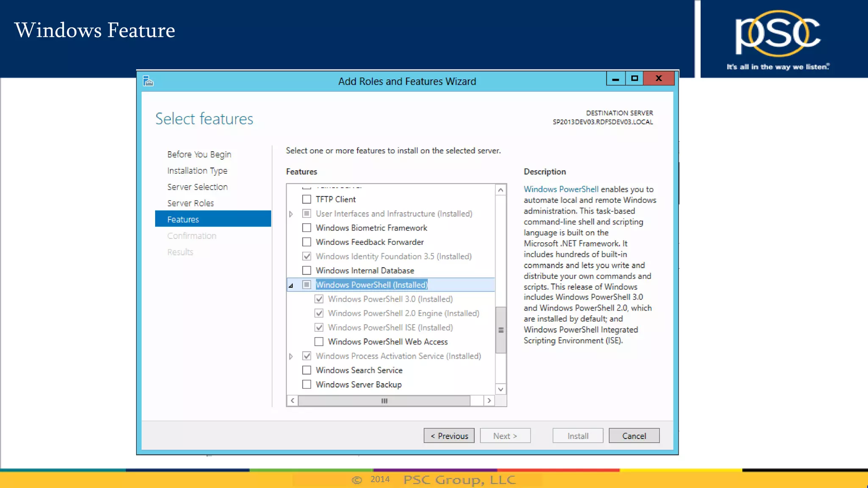Open the Confirmation step
This screenshot has height=488, width=868.
(x=192, y=236)
